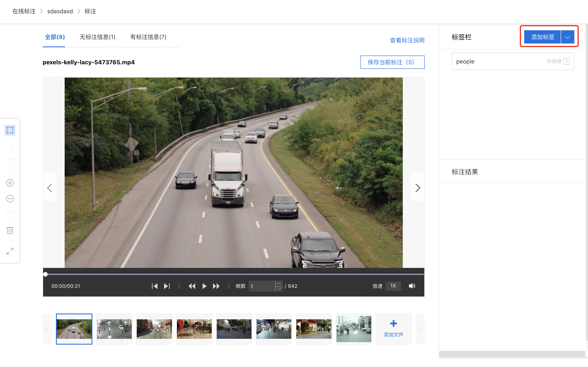Toggle fullscreen with the expand arrows icon
Screen dimensions: 588x367
(x=10, y=251)
